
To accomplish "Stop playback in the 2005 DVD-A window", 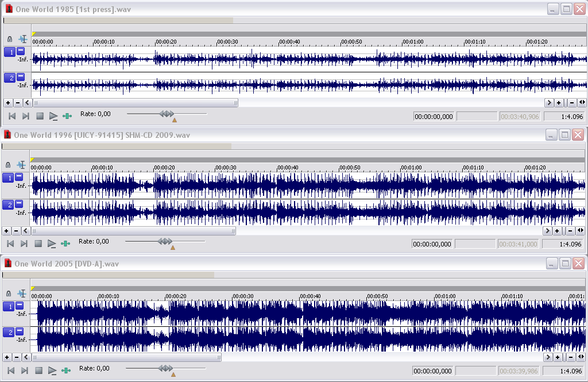I will pos(38,371).
